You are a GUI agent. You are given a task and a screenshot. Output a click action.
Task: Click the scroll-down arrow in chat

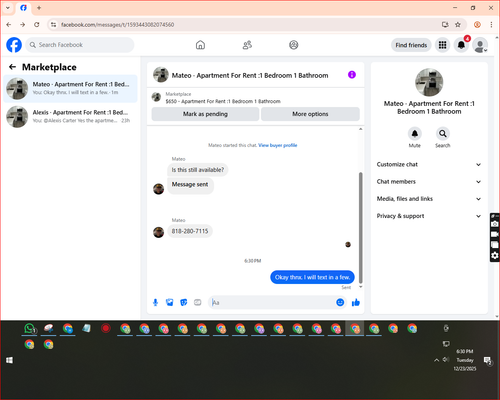point(360,287)
